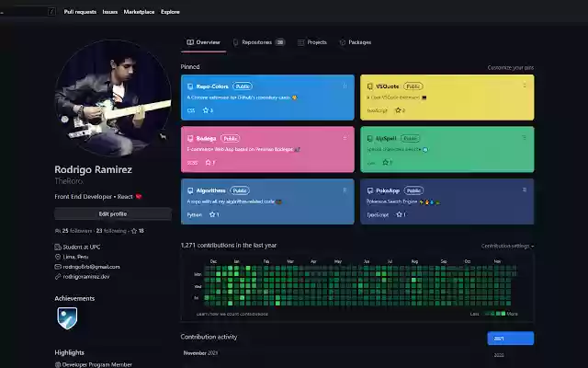The height and width of the screenshot is (368, 588).
Task: Select the 2020 year filter
Action: (x=499, y=355)
